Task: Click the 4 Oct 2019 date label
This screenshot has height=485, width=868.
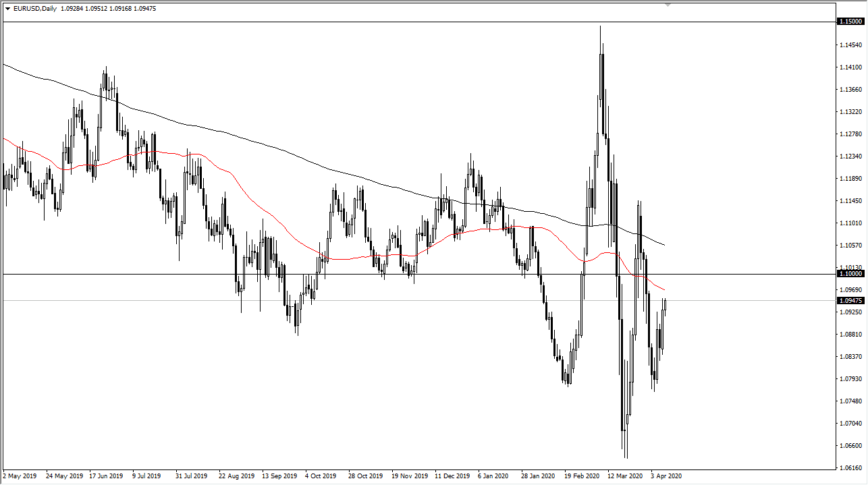Action: [x=321, y=476]
